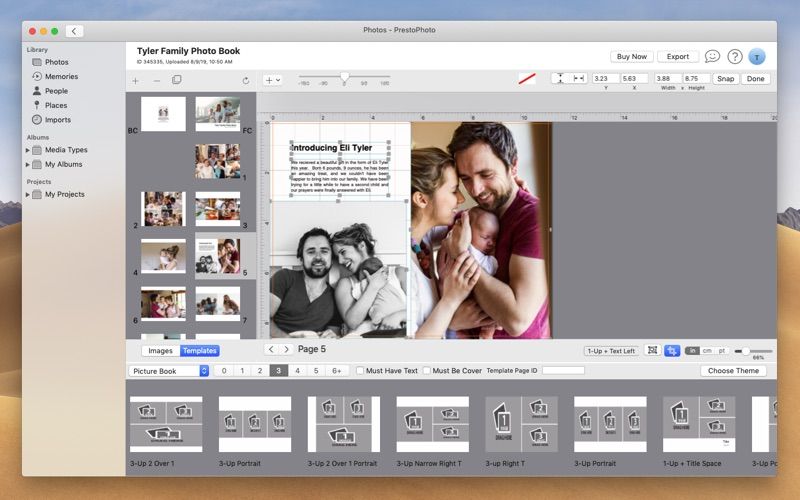800x500 pixels.
Task: Click the red diagonal line stroke icon
Action: coord(527,79)
